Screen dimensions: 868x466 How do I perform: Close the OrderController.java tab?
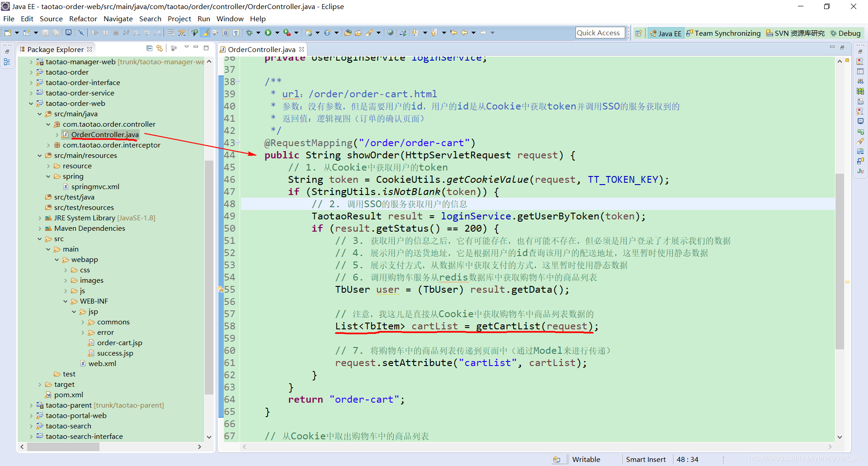tap(302, 49)
